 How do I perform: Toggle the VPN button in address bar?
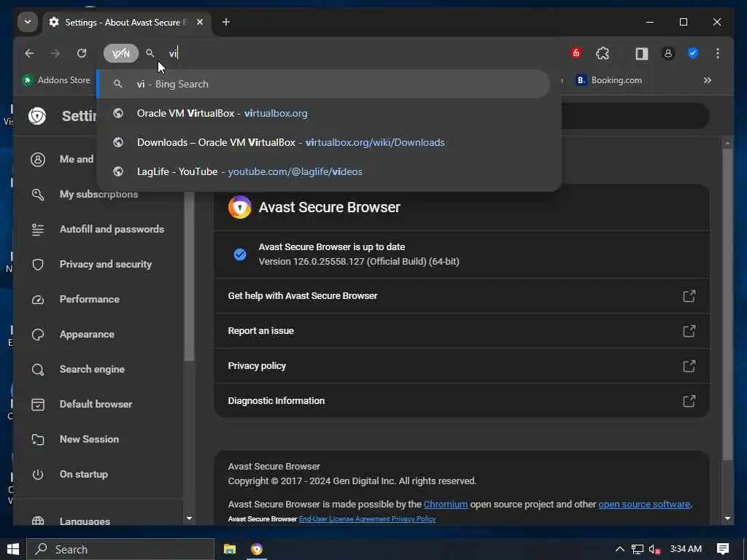(x=121, y=53)
